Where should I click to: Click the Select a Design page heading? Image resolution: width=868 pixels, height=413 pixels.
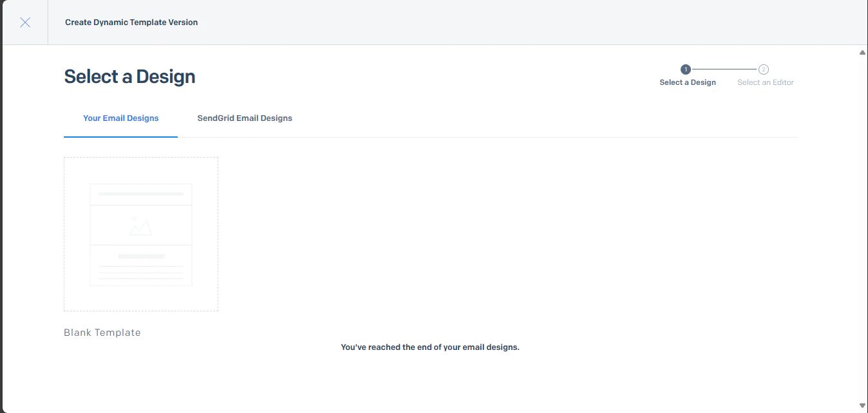(x=129, y=76)
